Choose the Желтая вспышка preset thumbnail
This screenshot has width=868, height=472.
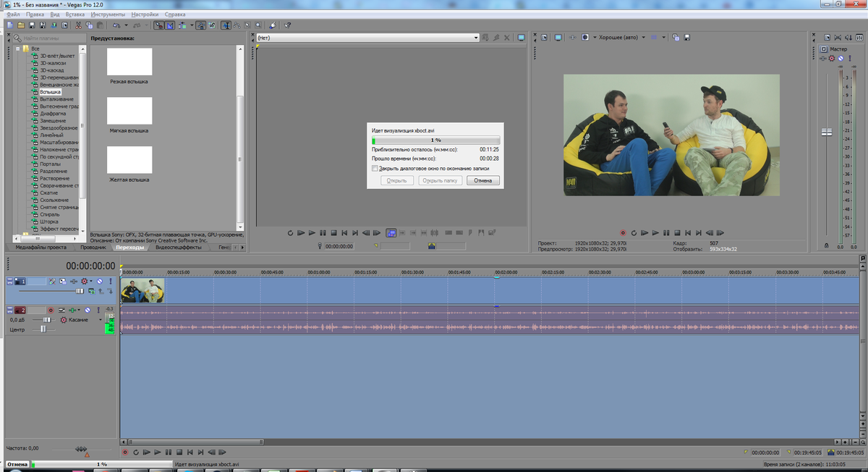[x=129, y=159]
